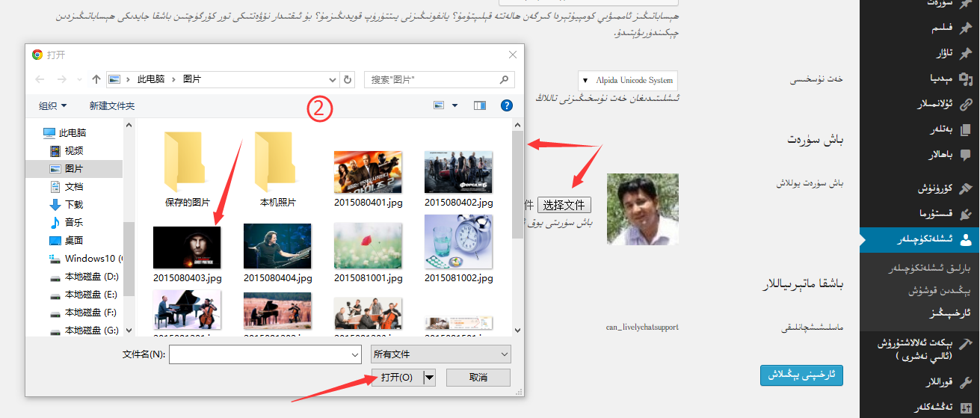Image resolution: width=980 pixels, height=418 pixels.
Task: Go back in the Open dialog
Action: (x=40, y=79)
